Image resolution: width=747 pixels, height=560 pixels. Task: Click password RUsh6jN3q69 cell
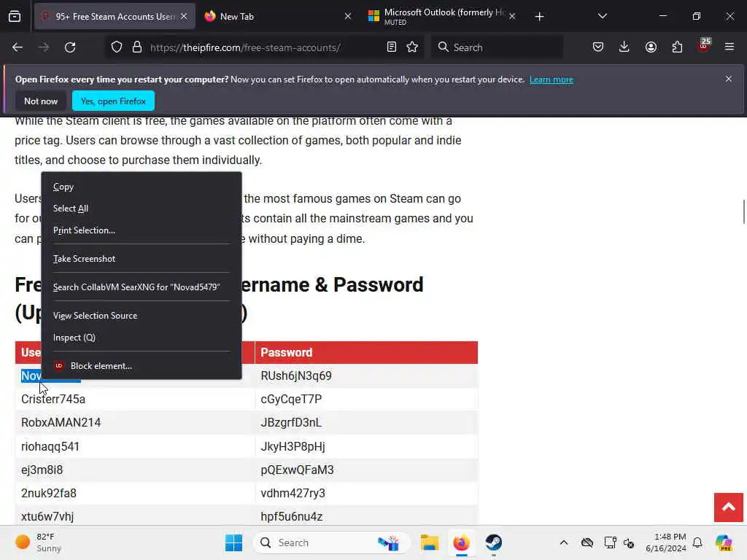pyautogui.click(x=366, y=376)
